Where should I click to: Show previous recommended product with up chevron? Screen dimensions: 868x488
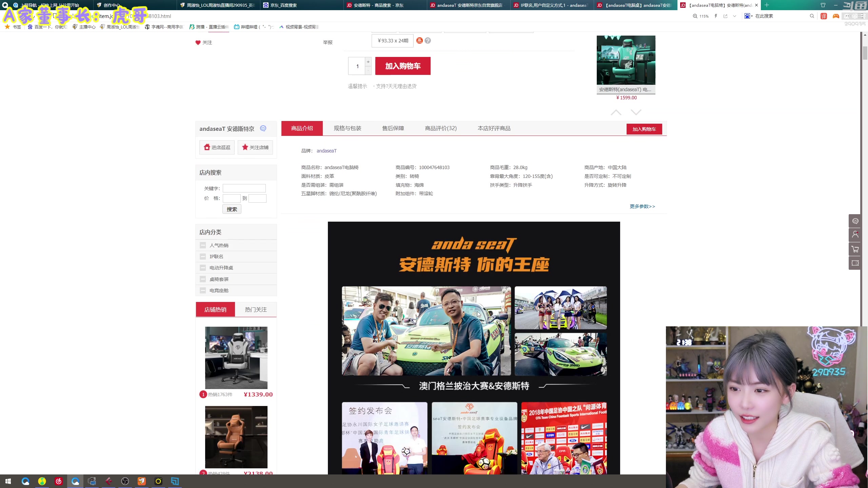click(616, 113)
